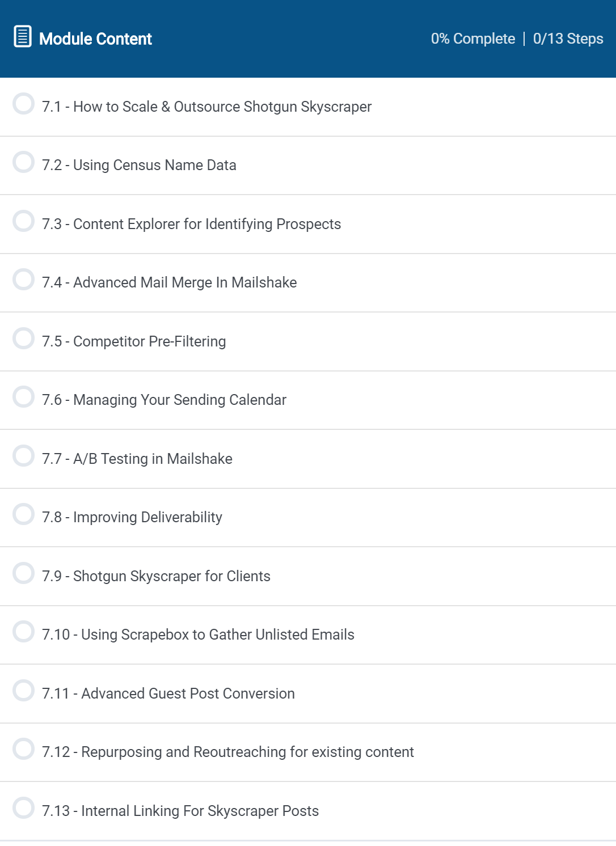616x846 pixels.
Task: Open the Advanced Mail Merge In Mailshake lesson
Action: coord(169,283)
